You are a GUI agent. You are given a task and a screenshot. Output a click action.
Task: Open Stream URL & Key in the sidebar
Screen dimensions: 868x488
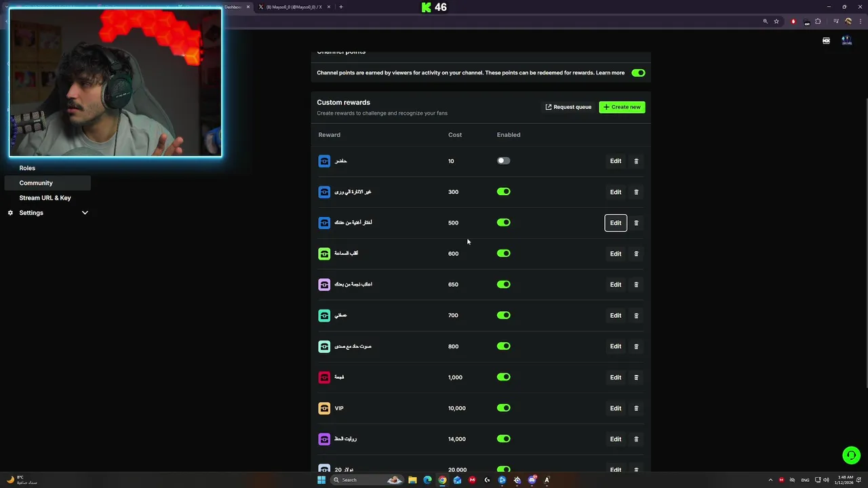click(x=45, y=198)
